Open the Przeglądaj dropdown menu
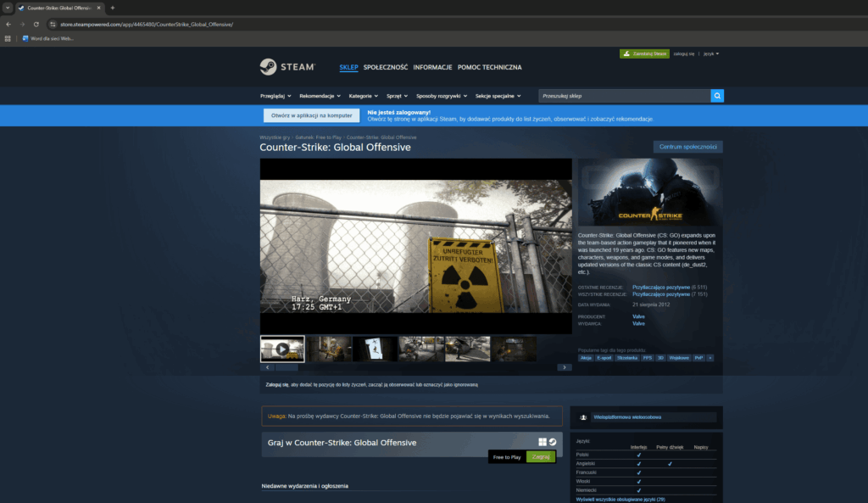The image size is (868, 503). (275, 96)
